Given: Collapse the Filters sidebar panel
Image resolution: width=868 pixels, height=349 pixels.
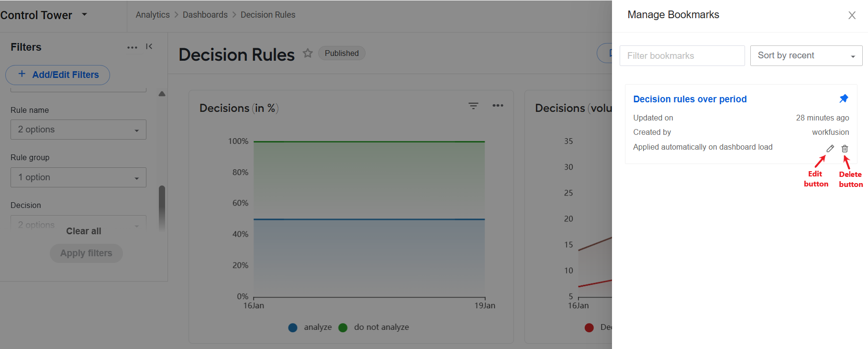Looking at the screenshot, I should [x=149, y=46].
